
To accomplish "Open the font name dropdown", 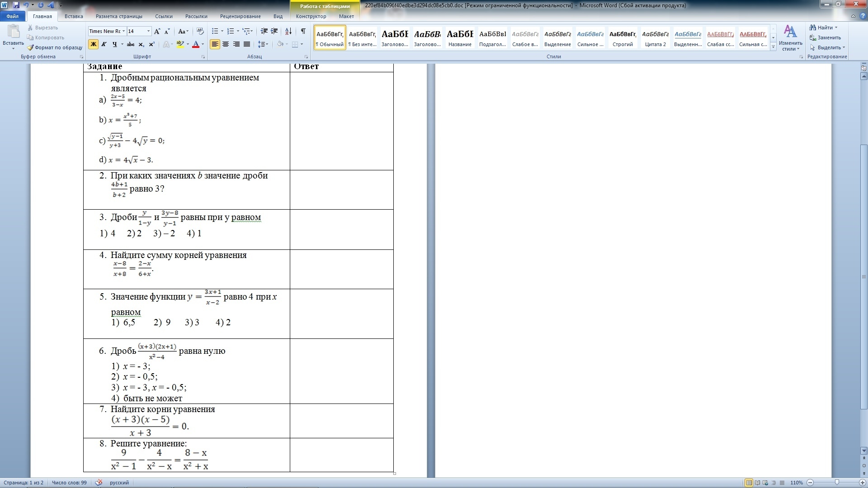I will 123,31.
